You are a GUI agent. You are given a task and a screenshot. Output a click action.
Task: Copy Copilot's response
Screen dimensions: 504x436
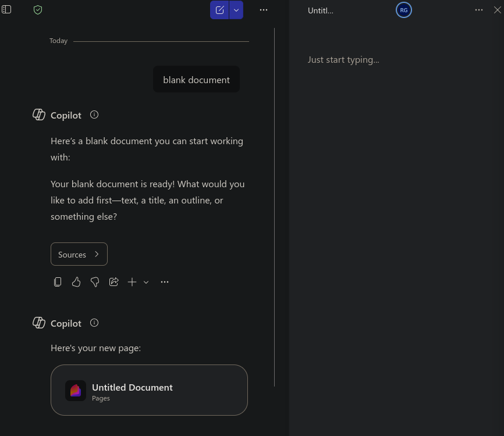tap(58, 282)
